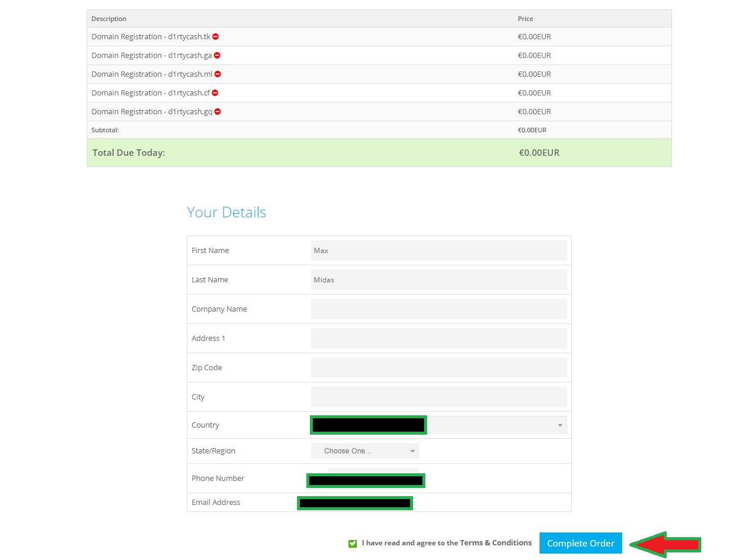Viewport: 737px width, 560px height.
Task: Select the Company Name input box
Action: (x=438, y=309)
